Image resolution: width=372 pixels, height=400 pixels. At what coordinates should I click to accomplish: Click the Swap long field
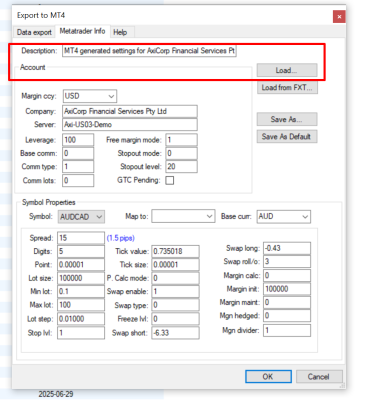pos(287,248)
